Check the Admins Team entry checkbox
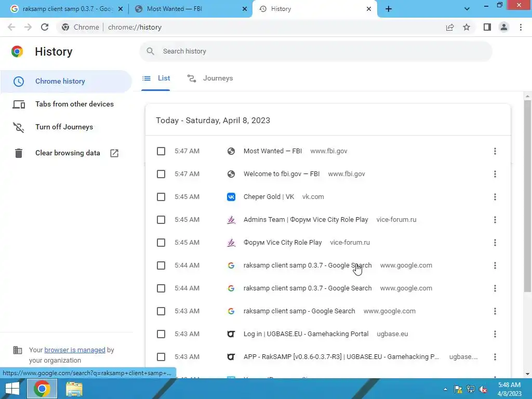The image size is (532, 399). pyautogui.click(x=161, y=220)
